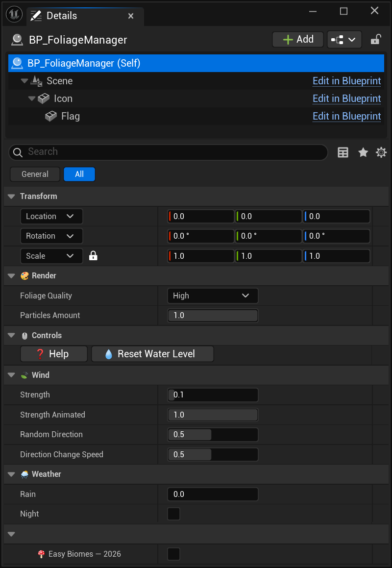The width and height of the screenshot is (392, 568).
Task: Select BP_FoliageManager (Self) row
Action: coord(196,63)
